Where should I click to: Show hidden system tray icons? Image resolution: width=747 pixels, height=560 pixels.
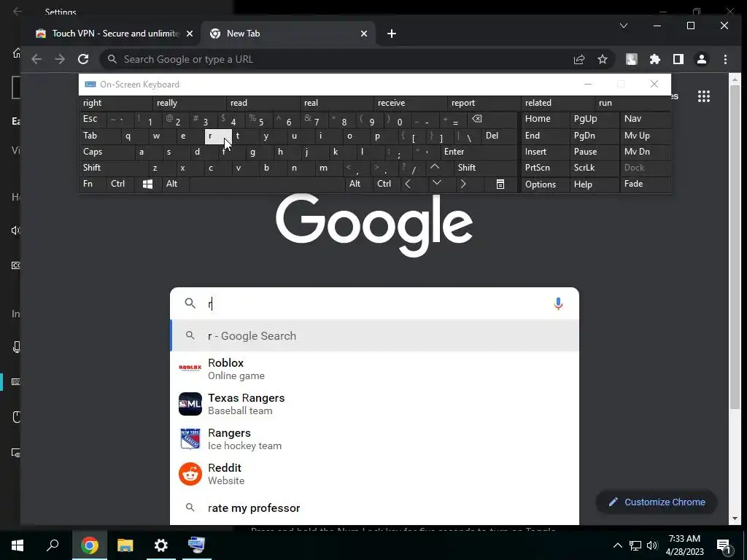click(x=617, y=545)
